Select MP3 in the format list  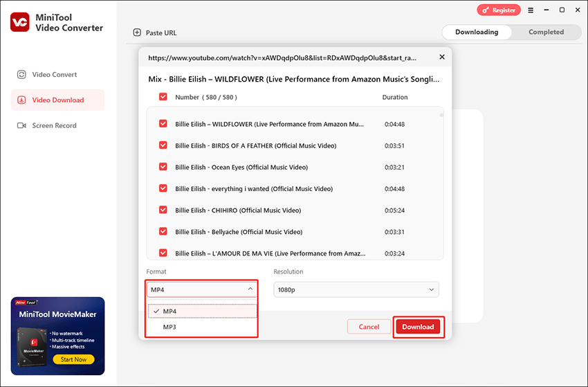[x=203, y=327]
